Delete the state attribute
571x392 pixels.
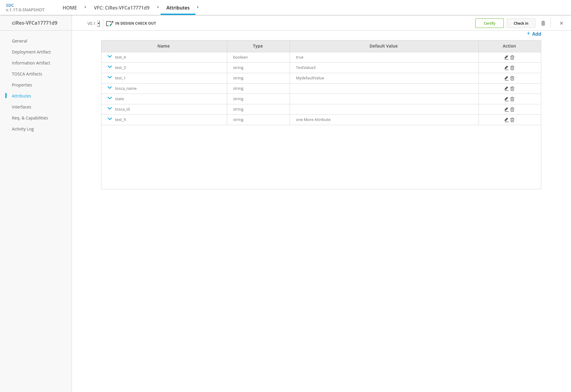tap(512, 99)
